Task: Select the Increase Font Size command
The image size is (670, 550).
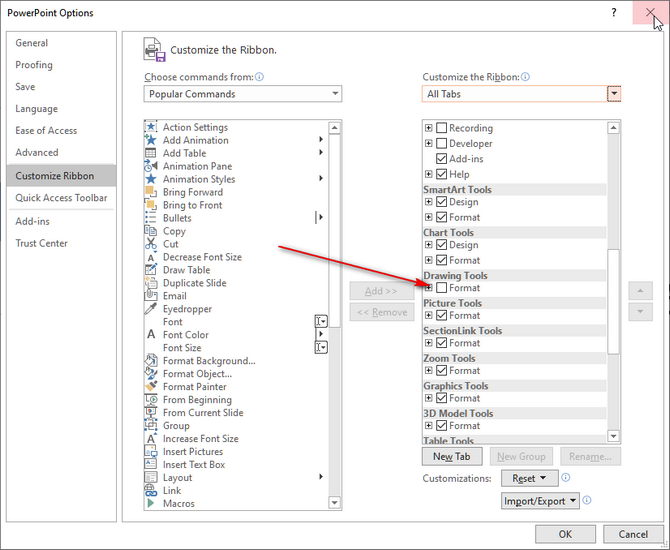Action: tap(236, 438)
